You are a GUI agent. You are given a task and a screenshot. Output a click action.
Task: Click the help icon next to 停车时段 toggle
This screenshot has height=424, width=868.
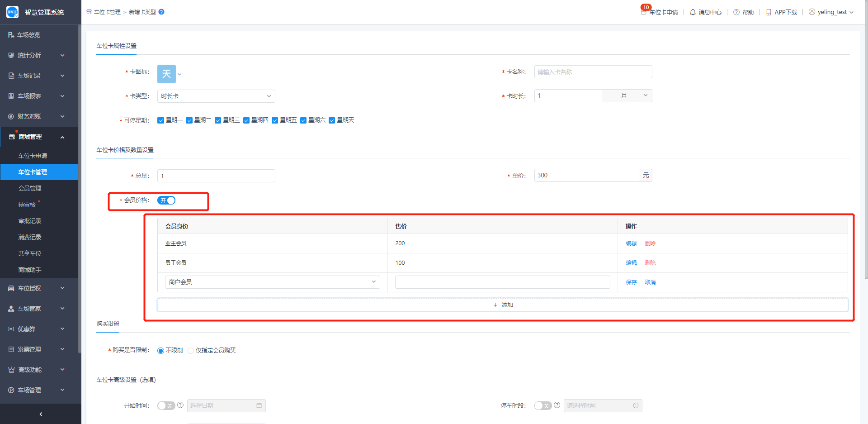pyautogui.click(x=557, y=405)
